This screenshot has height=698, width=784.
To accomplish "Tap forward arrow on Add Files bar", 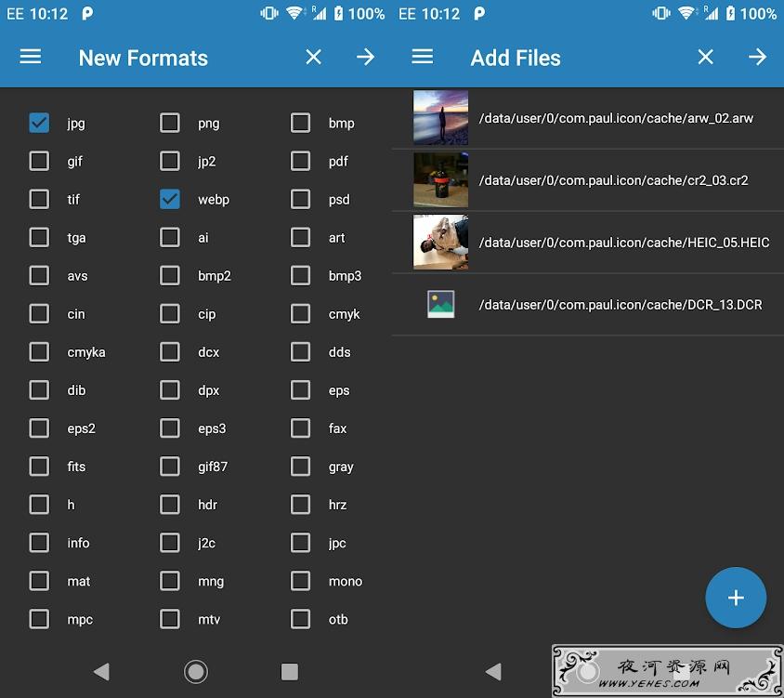I will click(757, 57).
